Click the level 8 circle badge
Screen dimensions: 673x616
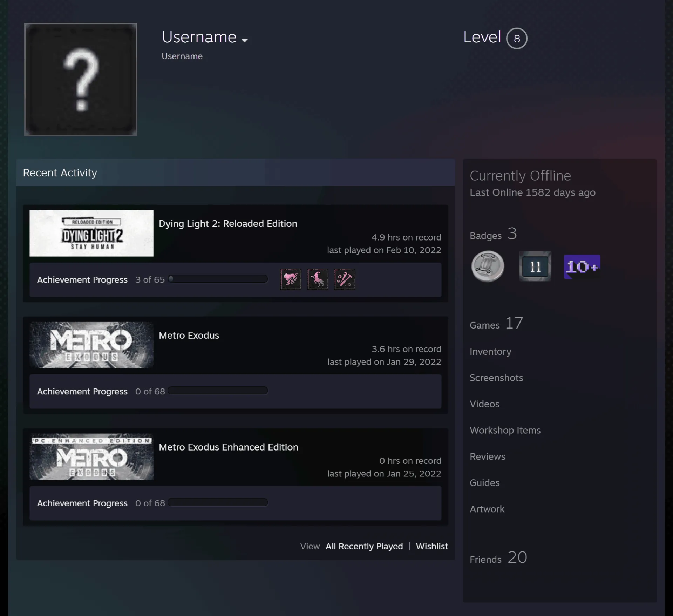(x=517, y=38)
